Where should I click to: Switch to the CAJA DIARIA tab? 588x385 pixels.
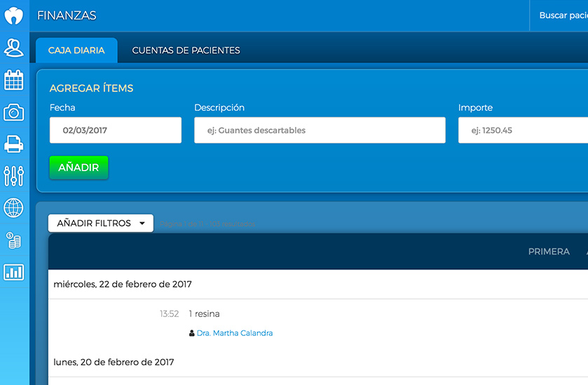[x=76, y=50]
